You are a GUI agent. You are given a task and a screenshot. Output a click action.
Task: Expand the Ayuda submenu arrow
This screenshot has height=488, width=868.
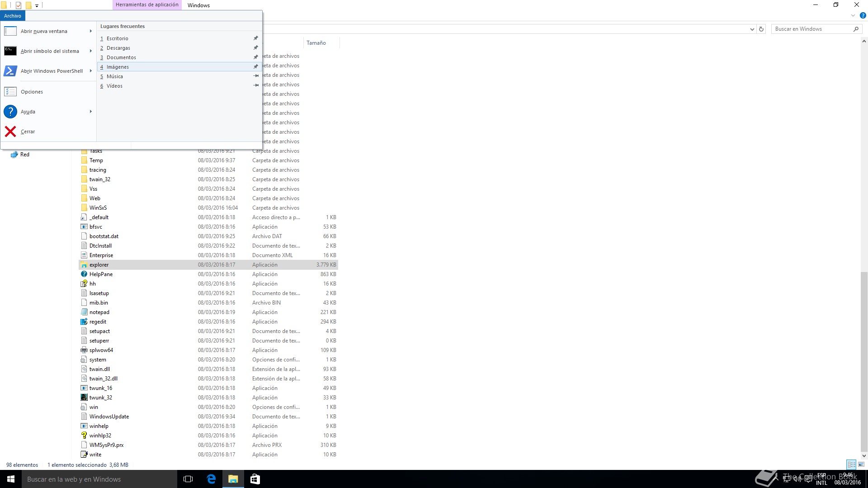click(x=91, y=112)
